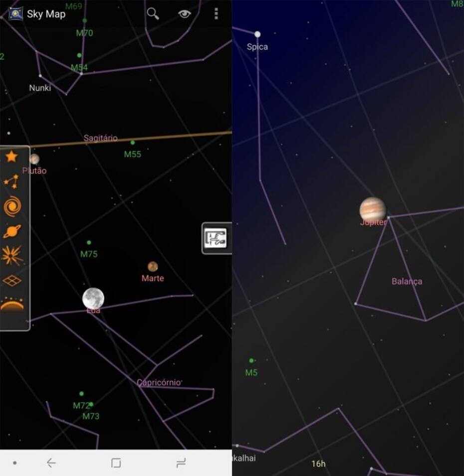Toggle night mode eye icon
This screenshot has height=476, width=464.
[184, 14]
